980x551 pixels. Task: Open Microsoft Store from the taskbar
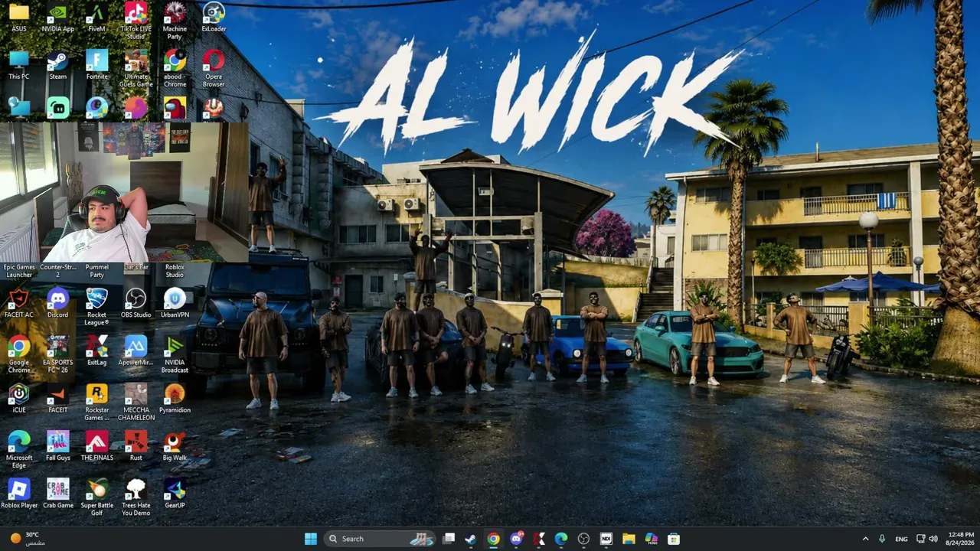coord(674,539)
